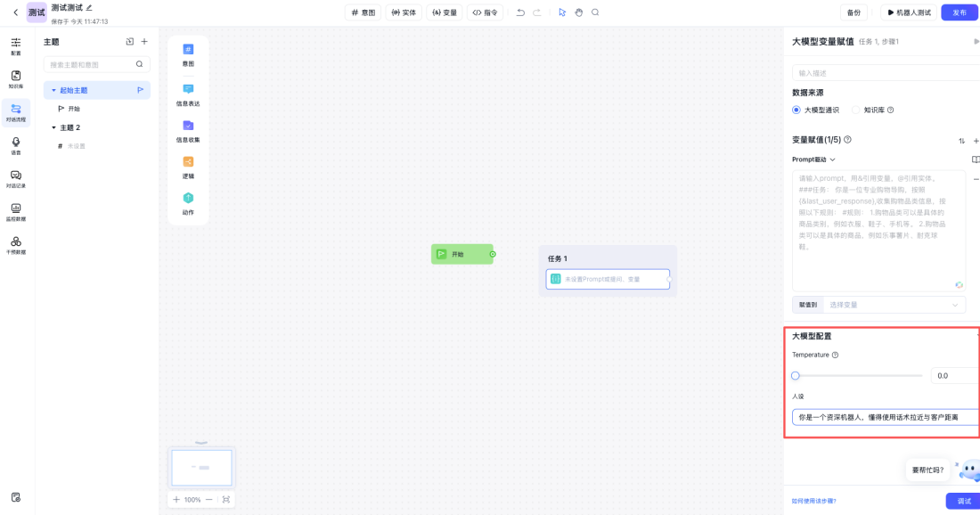
Task: Collapse the 主题 2 tree item
Action: coord(53,127)
